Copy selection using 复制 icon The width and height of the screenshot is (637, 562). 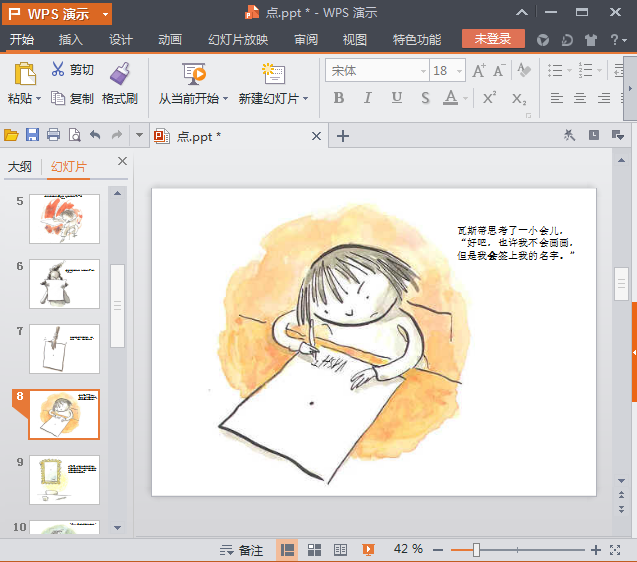[x=58, y=98]
